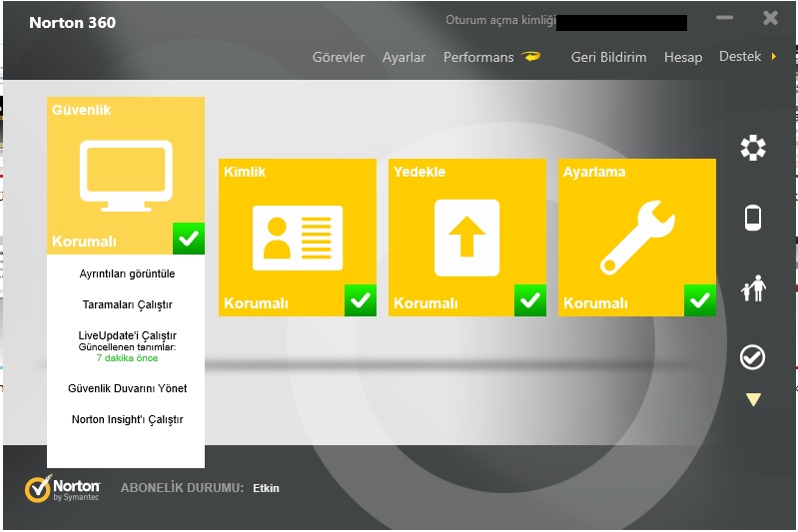Click the 7 dakika önce text
The width and height of the screenshot is (798, 532).
point(127,358)
